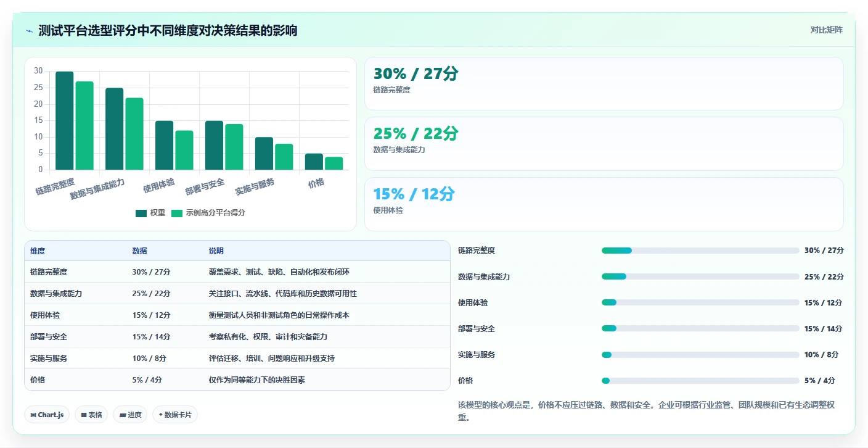Click the 对比矩阵 label in the header
Viewport: 868px width, 448px height.
[x=826, y=30]
